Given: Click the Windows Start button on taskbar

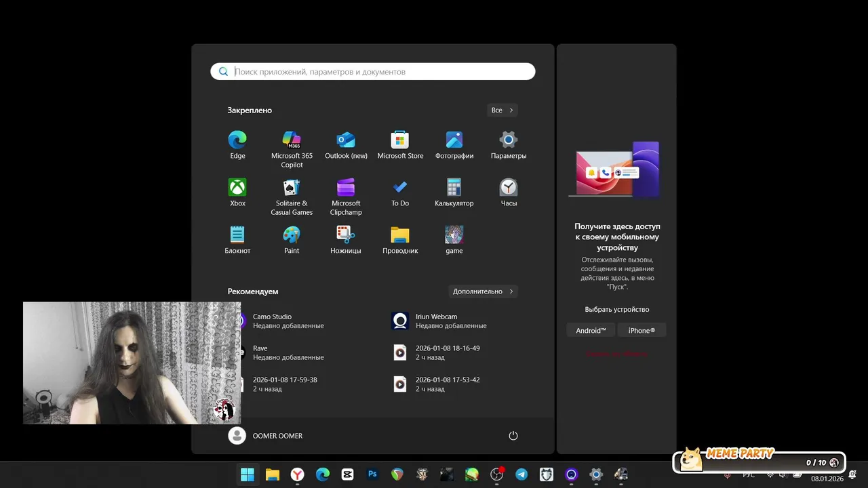Looking at the screenshot, I should point(248,474).
